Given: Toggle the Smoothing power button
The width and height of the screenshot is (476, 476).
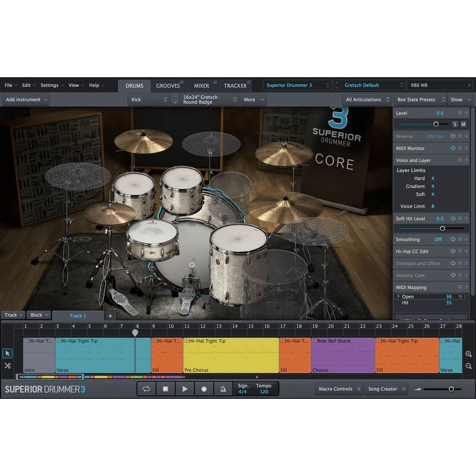Looking at the screenshot, I should coord(453,239).
